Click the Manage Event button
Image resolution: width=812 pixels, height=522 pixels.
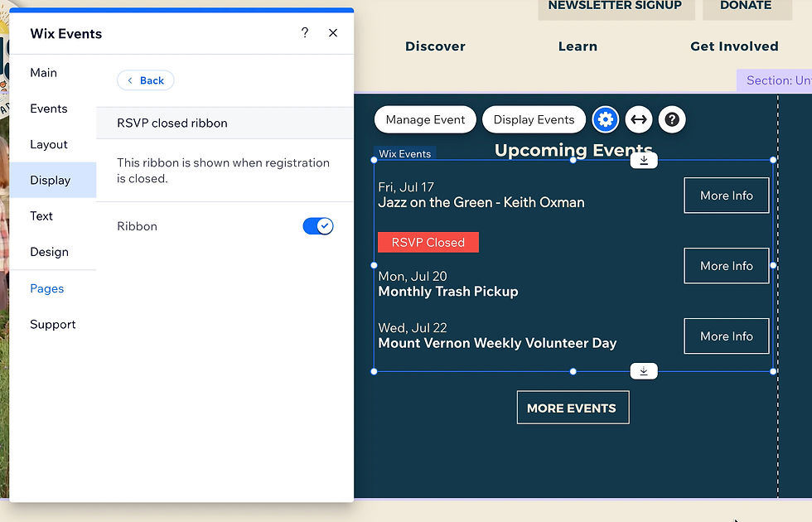425,119
